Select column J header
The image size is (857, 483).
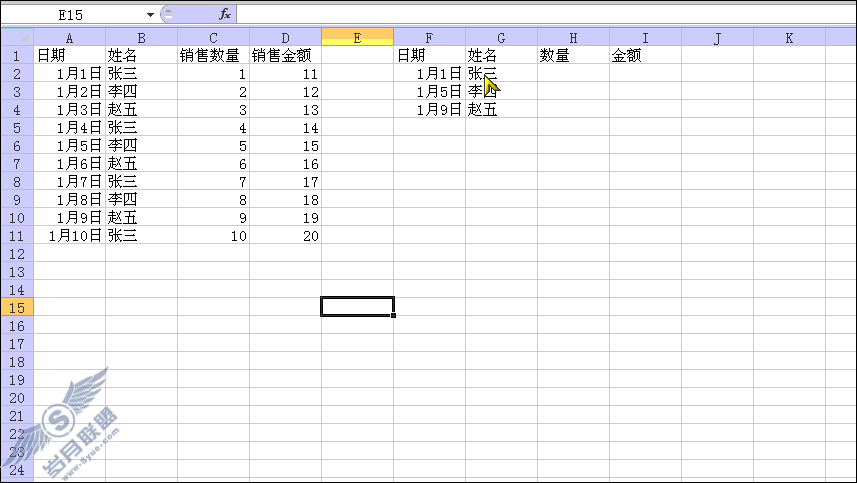tap(718, 38)
